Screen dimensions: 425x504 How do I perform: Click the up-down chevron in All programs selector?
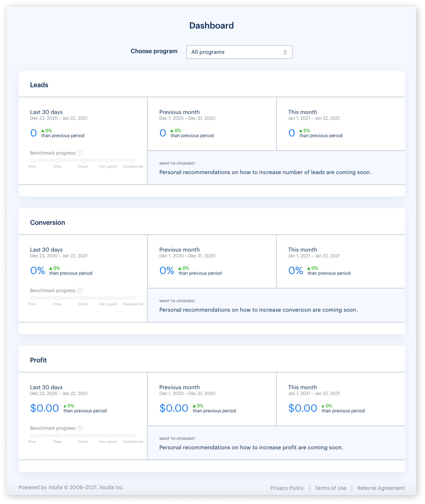click(x=285, y=52)
